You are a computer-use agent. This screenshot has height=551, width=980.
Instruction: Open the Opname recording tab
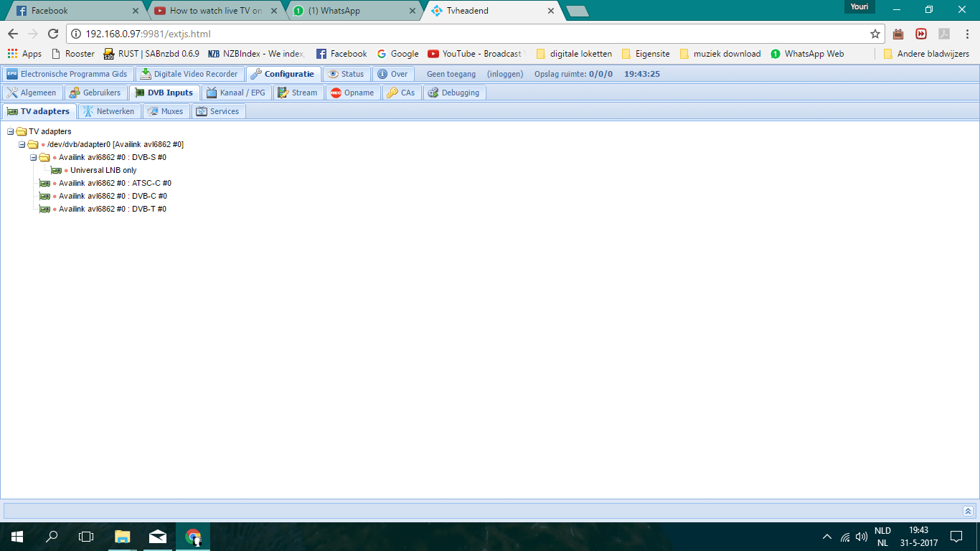(x=352, y=93)
